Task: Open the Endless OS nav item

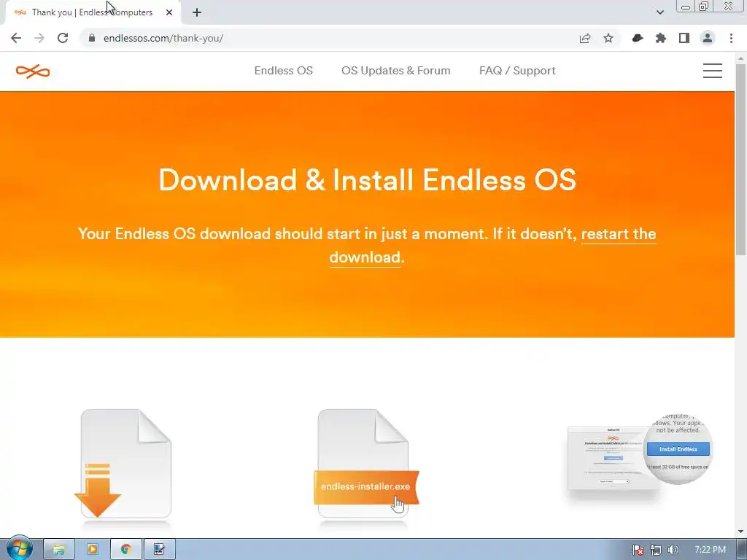Action: [x=284, y=71]
